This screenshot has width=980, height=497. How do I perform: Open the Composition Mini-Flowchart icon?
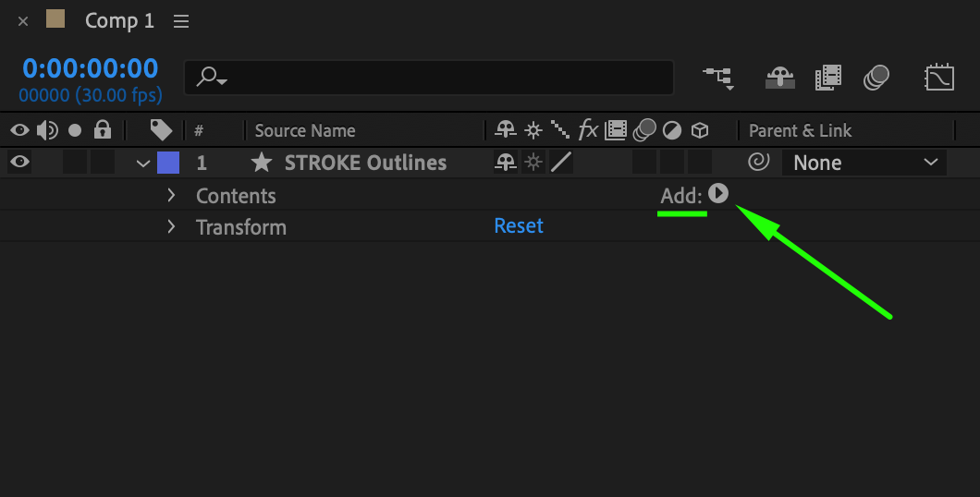click(x=718, y=78)
